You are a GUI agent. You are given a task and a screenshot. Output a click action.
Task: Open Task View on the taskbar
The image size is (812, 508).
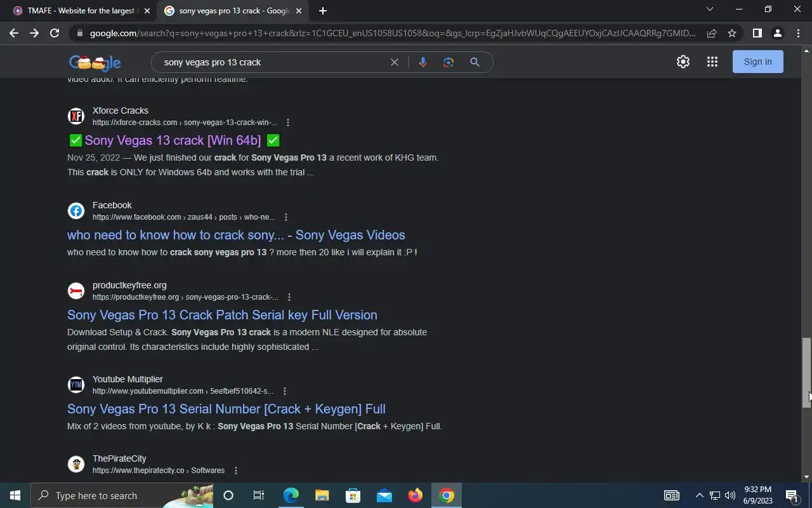coord(259,495)
